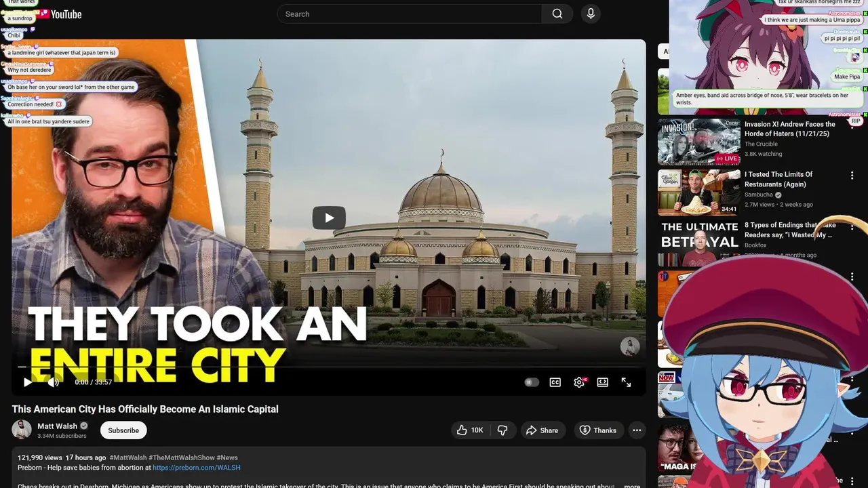Seek on the video progress bar
Screen dimensions: 868x488
tap(329, 367)
